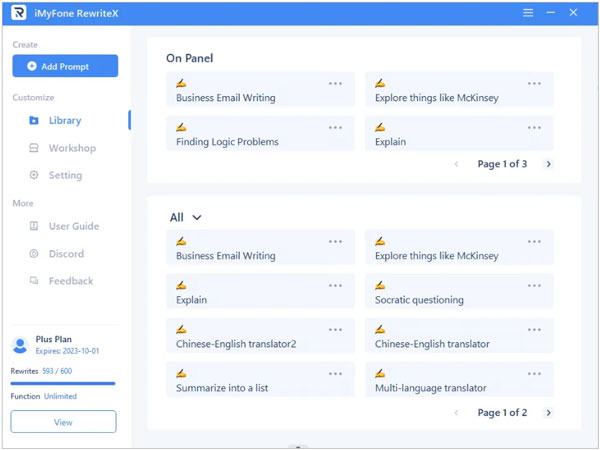Open the hamburger menu in title bar
This screenshot has height=450, width=600.
click(528, 13)
